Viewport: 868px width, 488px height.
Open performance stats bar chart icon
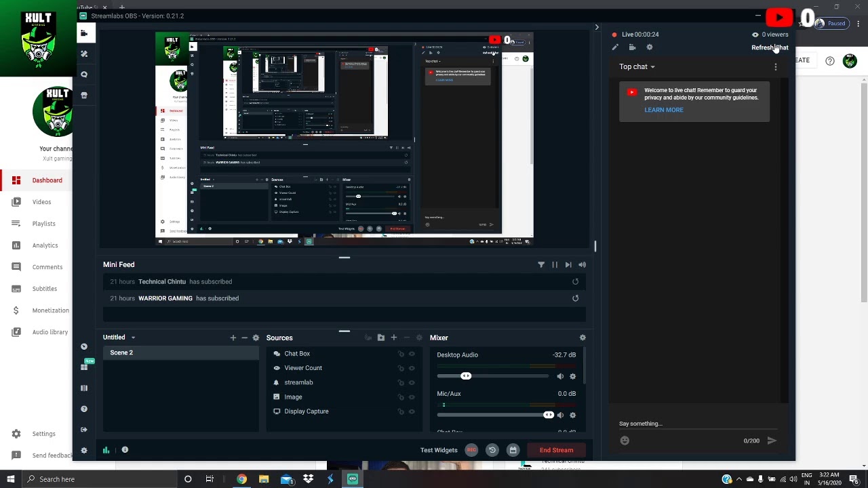[x=106, y=450]
